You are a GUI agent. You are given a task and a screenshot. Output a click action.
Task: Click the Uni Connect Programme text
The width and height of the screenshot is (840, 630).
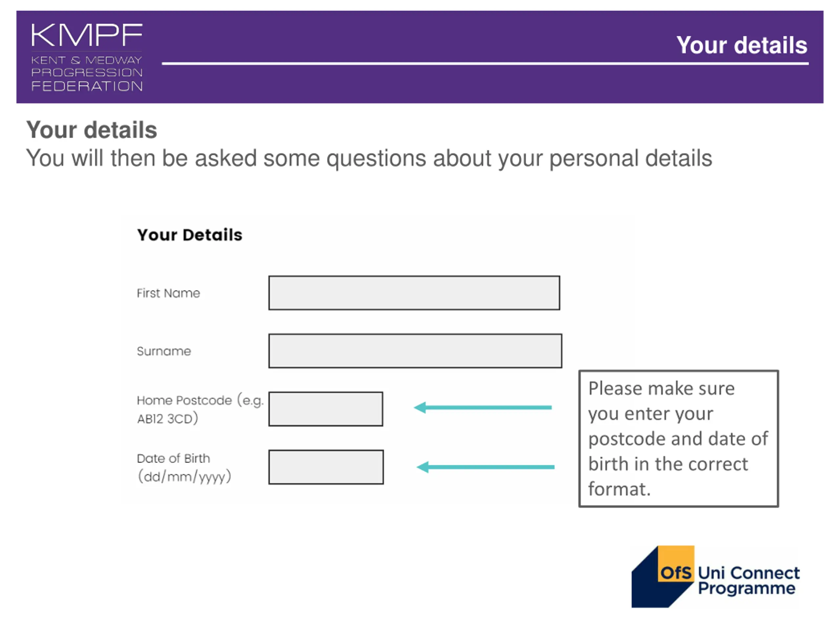pyautogui.click(x=749, y=580)
